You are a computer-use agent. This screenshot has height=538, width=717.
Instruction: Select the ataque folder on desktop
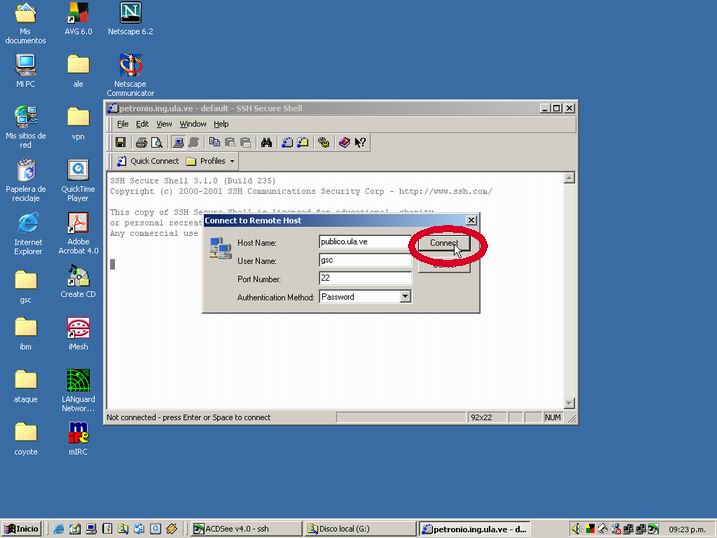(x=25, y=387)
